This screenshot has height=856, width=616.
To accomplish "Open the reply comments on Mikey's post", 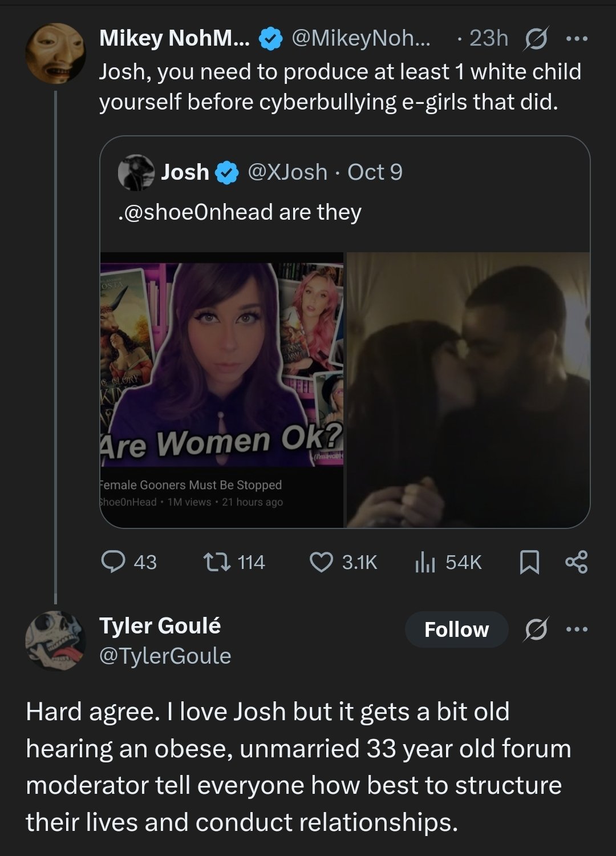I will (114, 562).
